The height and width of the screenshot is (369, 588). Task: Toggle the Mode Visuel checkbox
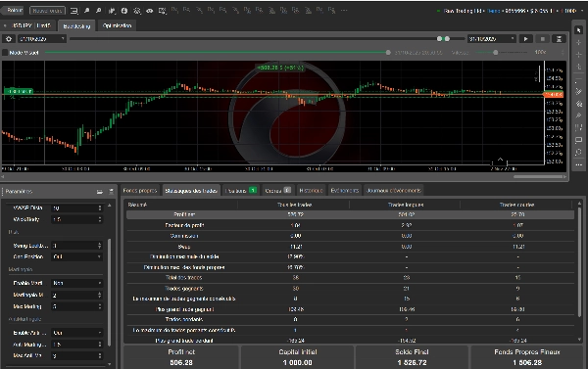coord(5,53)
